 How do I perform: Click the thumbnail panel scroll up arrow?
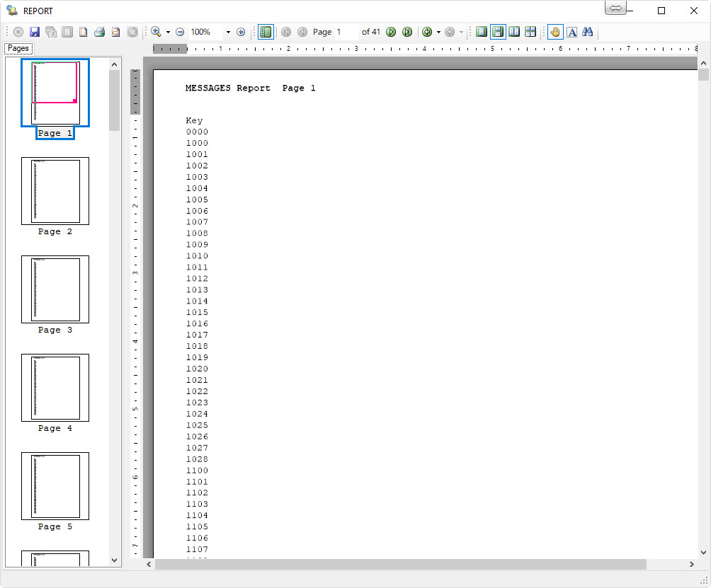(x=114, y=64)
